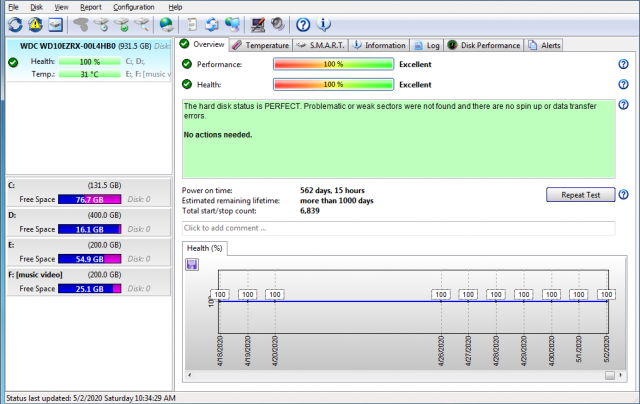640x404 pixels.
Task: Open the Configuration menu
Action: (x=133, y=7)
